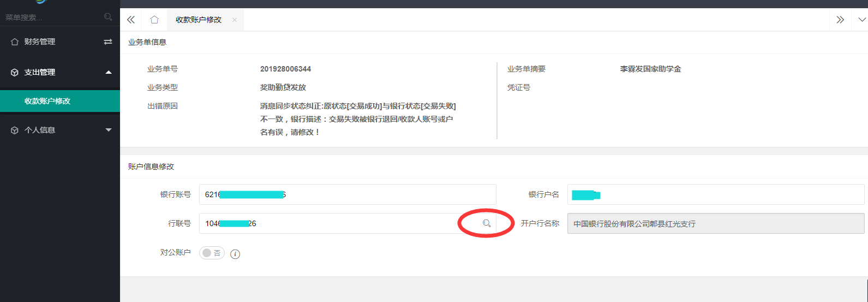Select the 收款账户修改 tab
This screenshot has width=868, height=302.
[199, 20]
